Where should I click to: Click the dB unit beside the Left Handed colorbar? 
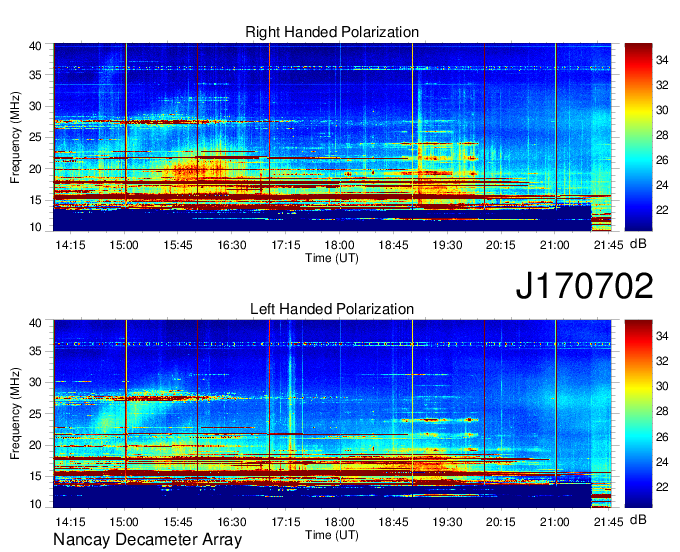638,519
